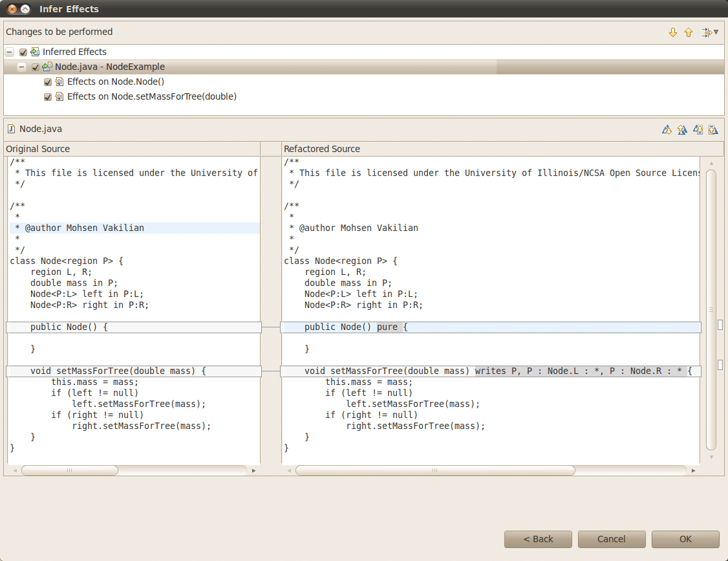Viewport: 728px width, 561px height.
Task: Click the Node.java compilation unit change icon
Action: pos(47,67)
